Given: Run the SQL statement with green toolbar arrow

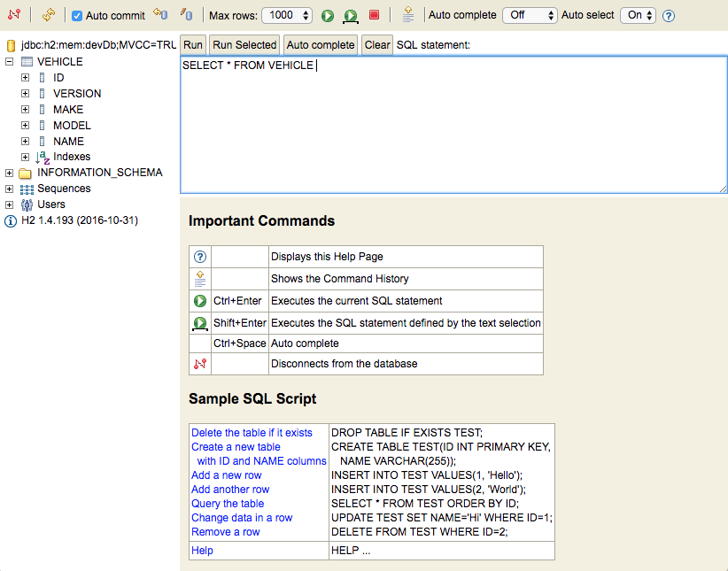Looking at the screenshot, I should click(328, 16).
